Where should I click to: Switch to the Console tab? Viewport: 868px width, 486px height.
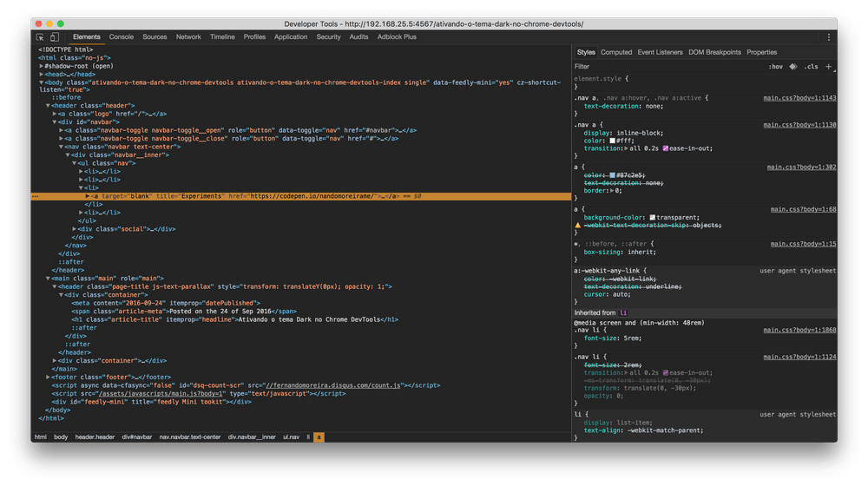[x=122, y=37]
